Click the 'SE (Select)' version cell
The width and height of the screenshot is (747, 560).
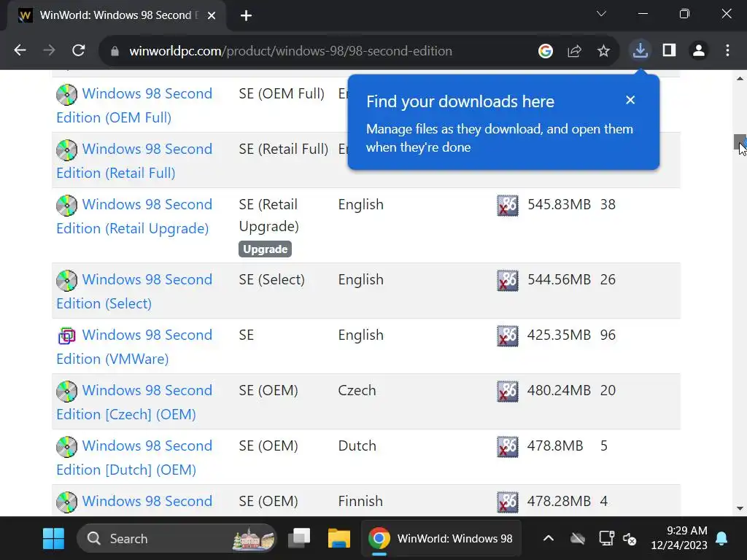pyautogui.click(x=271, y=279)
